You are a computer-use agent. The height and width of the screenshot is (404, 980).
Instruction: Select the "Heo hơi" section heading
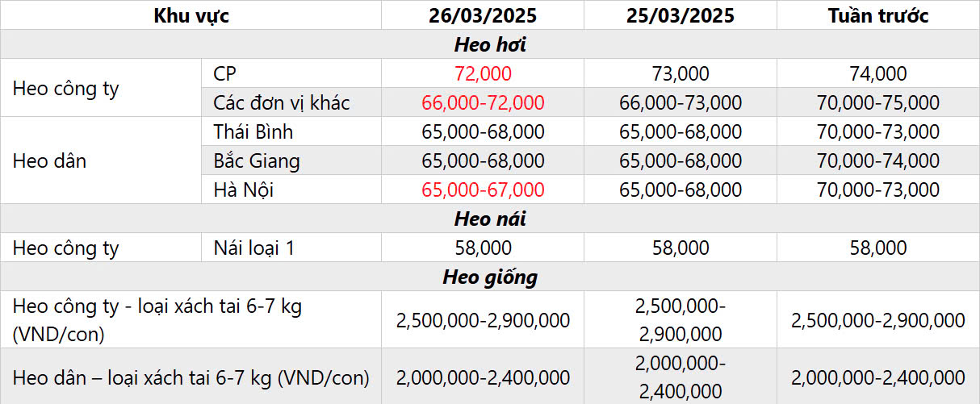pyautogui.click(x=490, y=44)
